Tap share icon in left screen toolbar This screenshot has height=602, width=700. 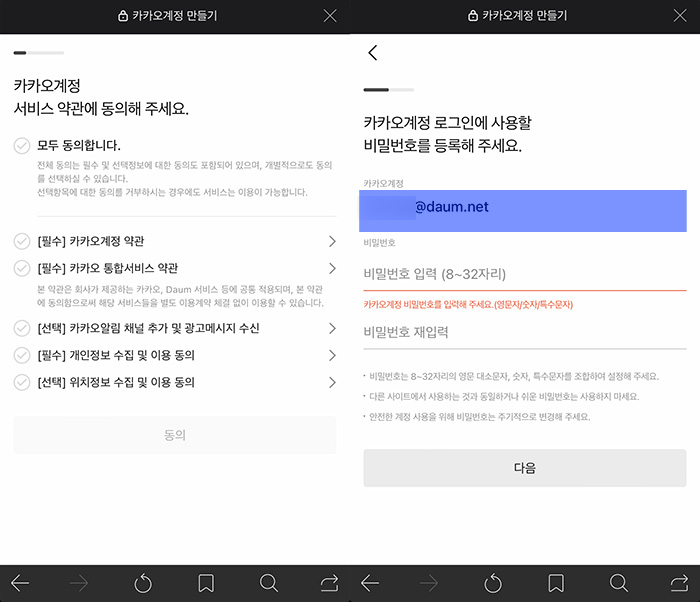point(329,583)
